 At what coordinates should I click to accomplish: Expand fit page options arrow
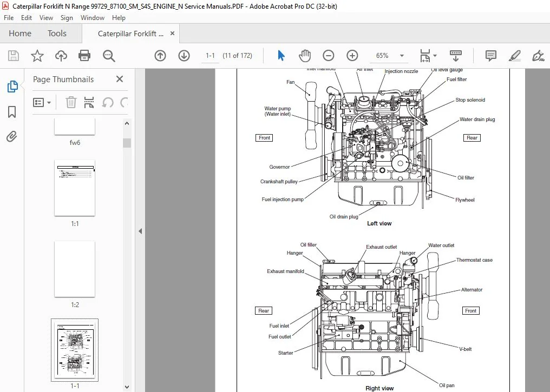click(x=435, y=56)
